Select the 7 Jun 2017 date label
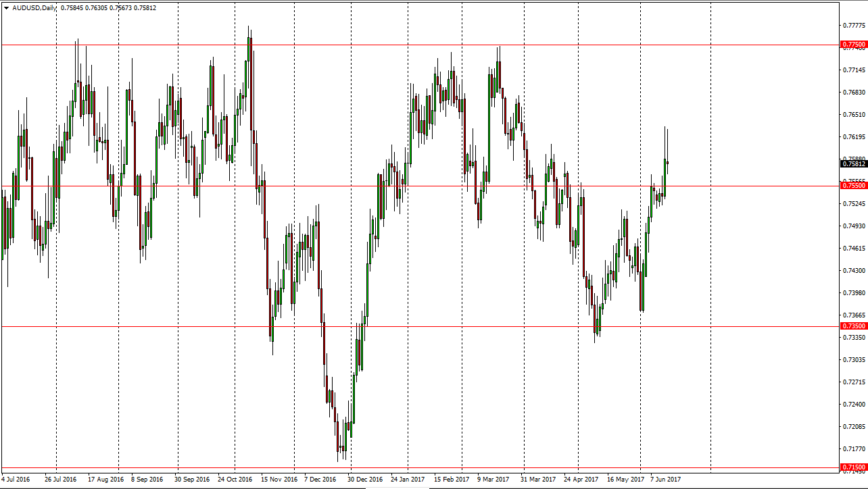The width and height of the screenshot is (868, 489). point(665,479)
